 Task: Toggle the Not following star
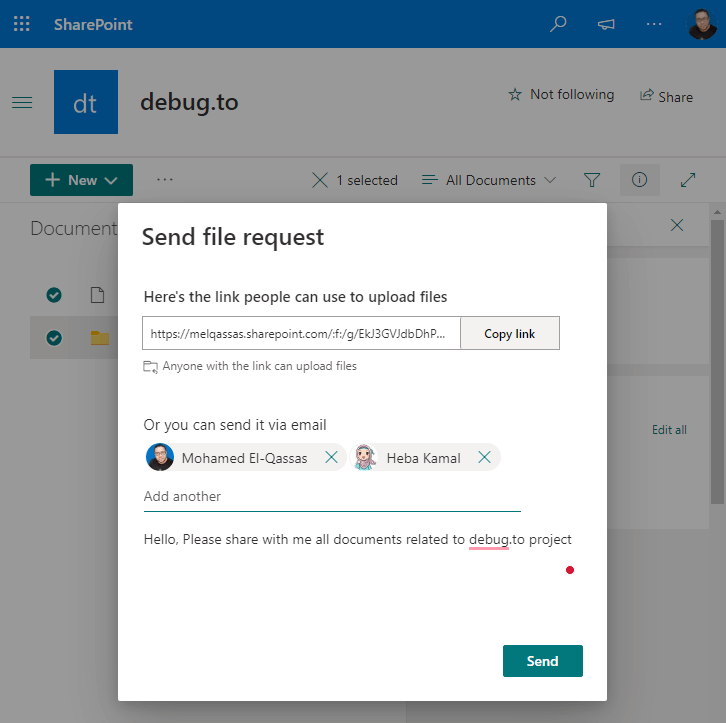pyautogui.click(x=561, y=94)
